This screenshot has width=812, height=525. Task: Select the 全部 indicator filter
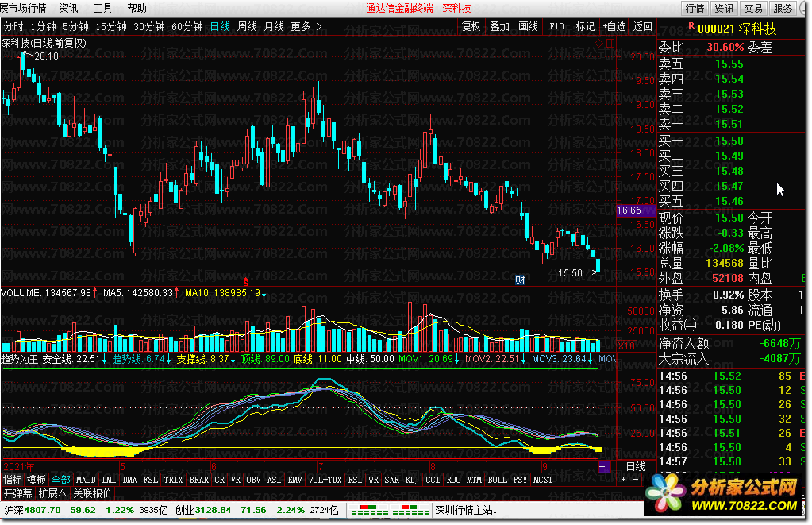(60, 480)
